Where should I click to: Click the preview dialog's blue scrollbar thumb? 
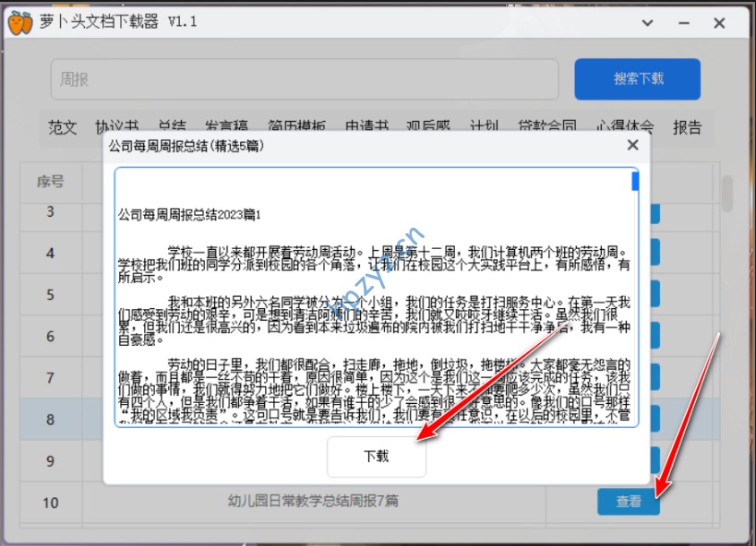[x=635, y=180]
